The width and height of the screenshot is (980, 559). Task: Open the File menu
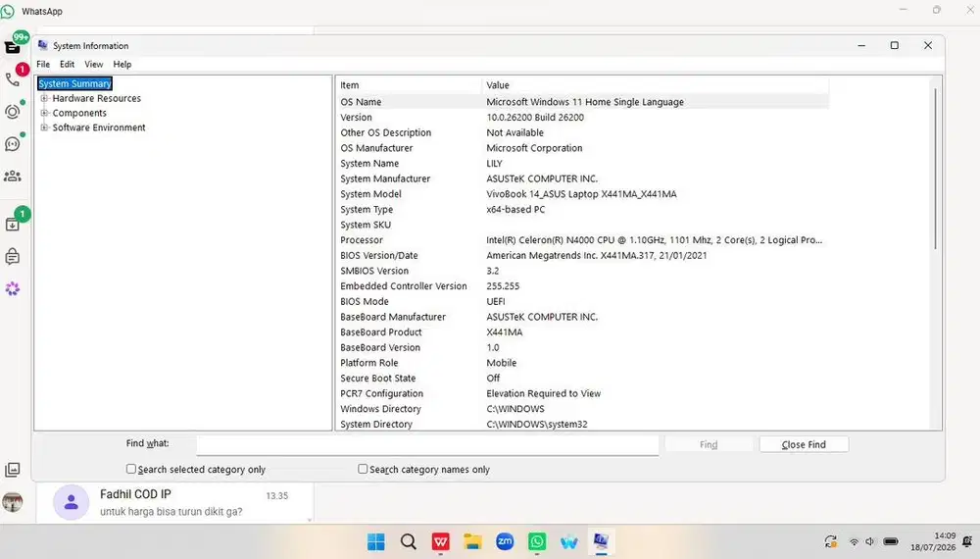click(x=43, y=64)
